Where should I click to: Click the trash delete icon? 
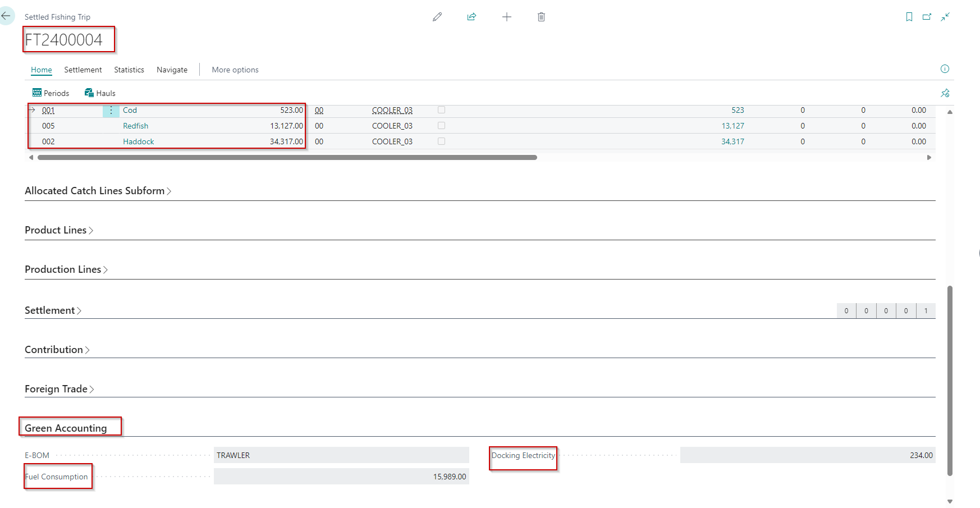point(541,17)
